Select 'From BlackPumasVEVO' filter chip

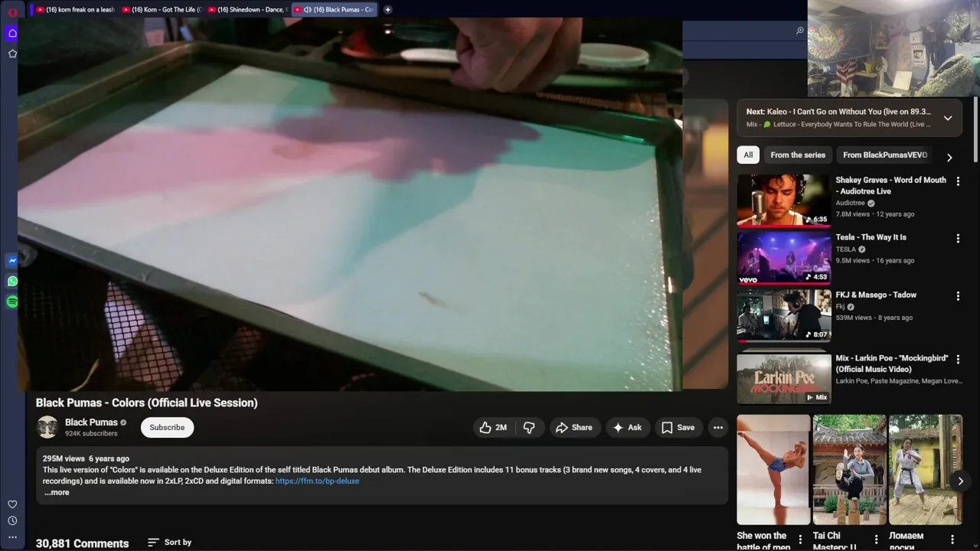coord(885,155)
